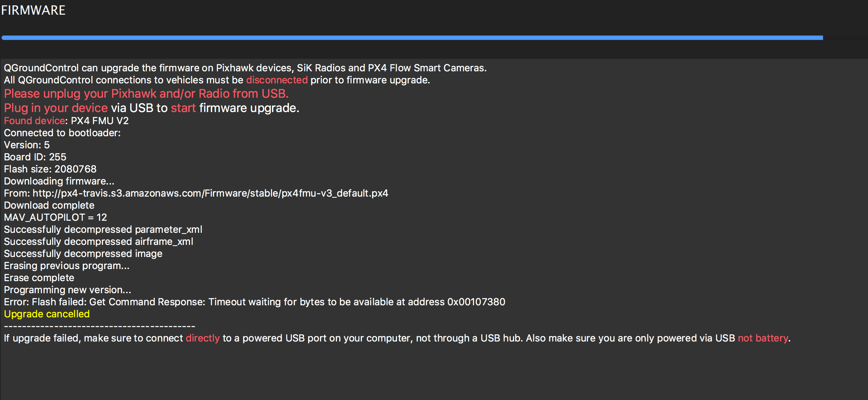
Task: Open the px4fmu-v3_default.px4 firmware URL
Action: coord(210,193)
